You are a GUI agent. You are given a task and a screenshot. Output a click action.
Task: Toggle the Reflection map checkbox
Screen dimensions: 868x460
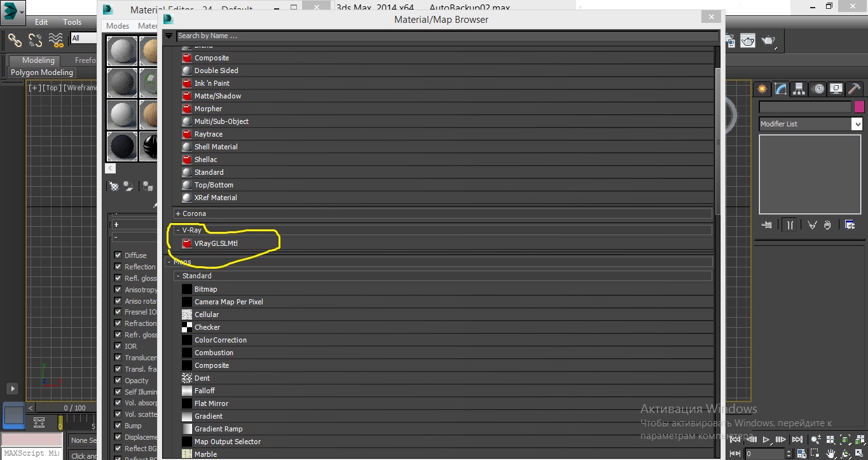point(118,267)
